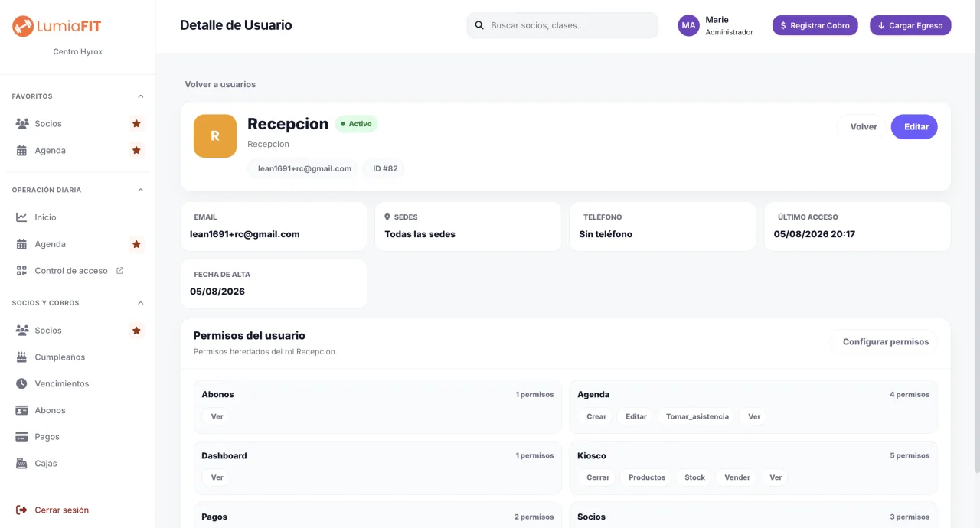This screenshot has height=528, width=980.
Task: Click the Activo status badge
Action: tap(356, 124)
